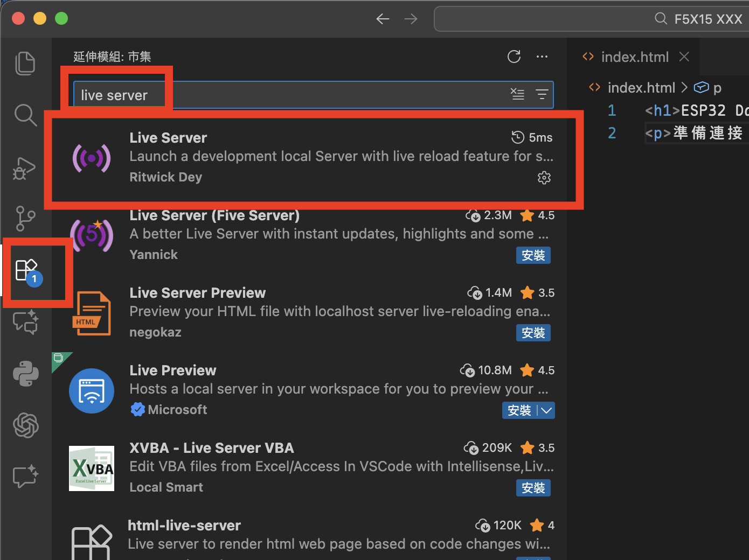Navigate back with the left arrow
Screen dimensions: 749x560
[383, 19]
